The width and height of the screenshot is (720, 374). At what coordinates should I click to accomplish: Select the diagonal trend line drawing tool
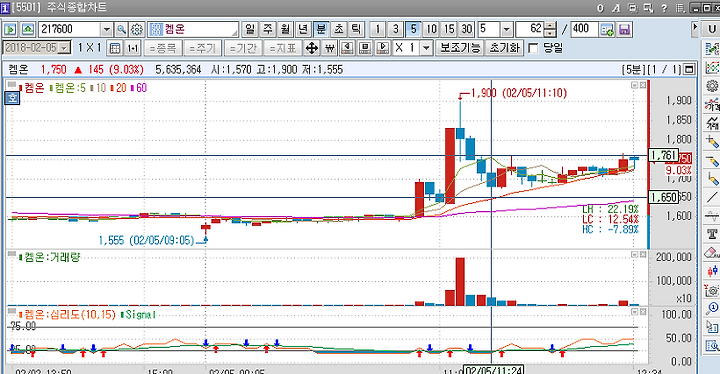click(712, 197)
